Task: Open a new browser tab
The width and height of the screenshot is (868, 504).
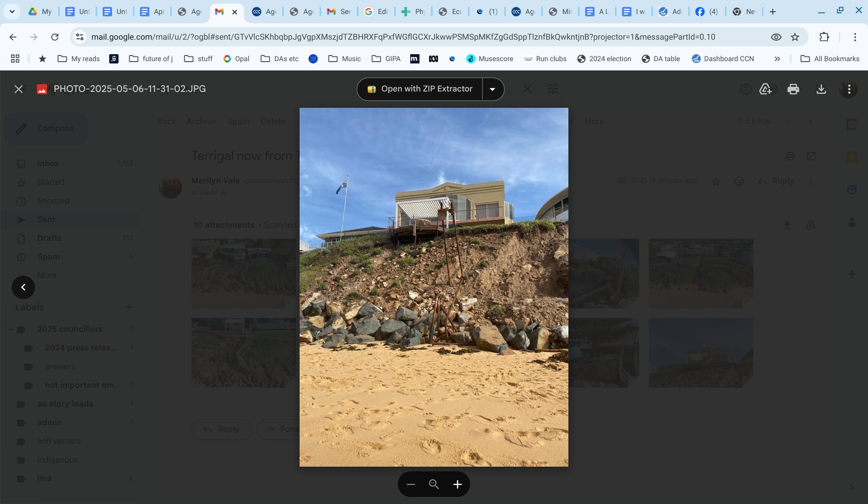Action: (773, 12)
